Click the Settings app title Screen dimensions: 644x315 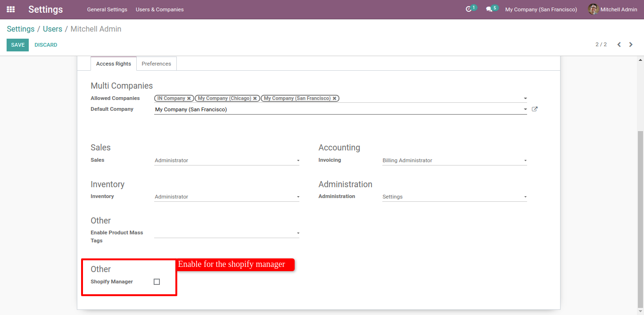[46, 9]
